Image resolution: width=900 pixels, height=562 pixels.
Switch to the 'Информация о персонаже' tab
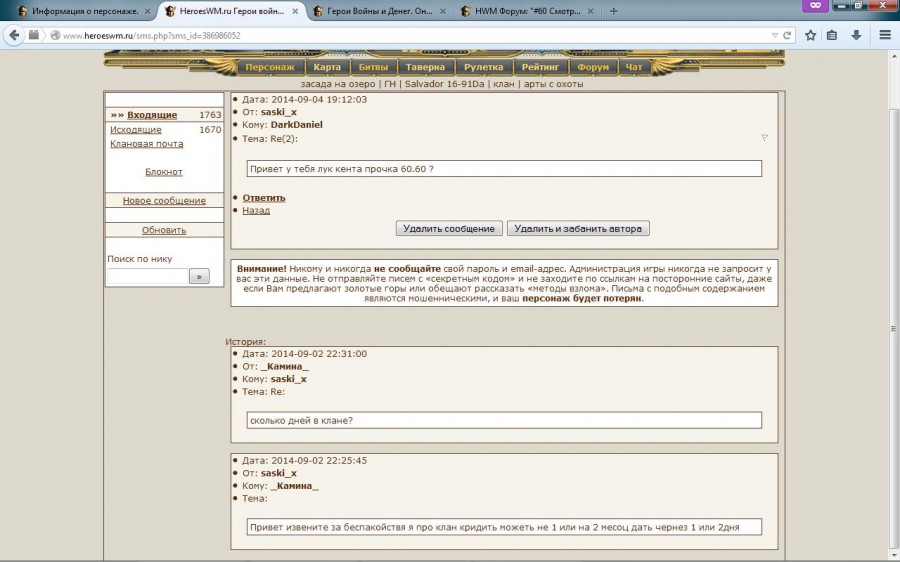pos(80,11)
